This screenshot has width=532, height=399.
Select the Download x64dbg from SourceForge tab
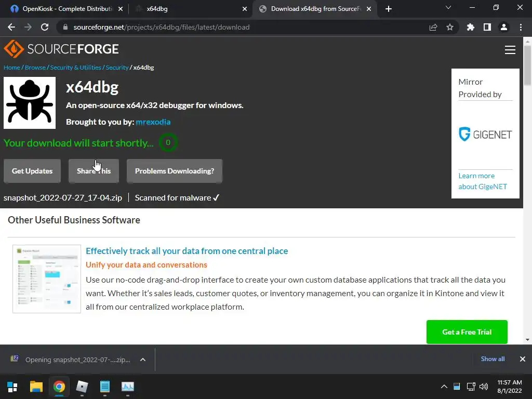314,9
